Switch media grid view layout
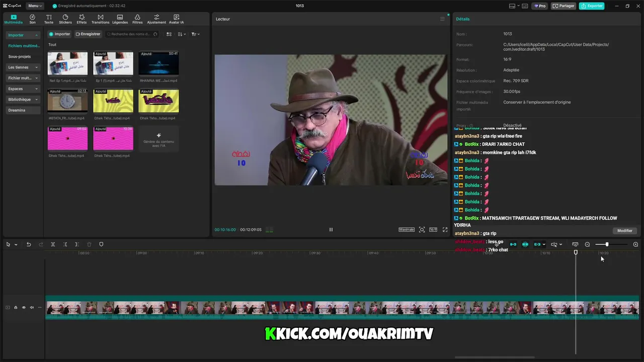The width and height of the screenshot is (644, 362). tap(169, 34)
